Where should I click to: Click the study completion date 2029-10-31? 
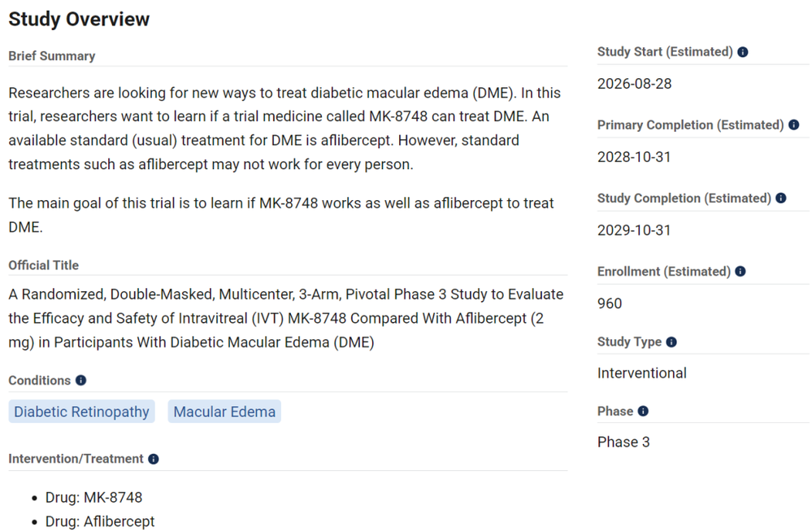(634, 230)
